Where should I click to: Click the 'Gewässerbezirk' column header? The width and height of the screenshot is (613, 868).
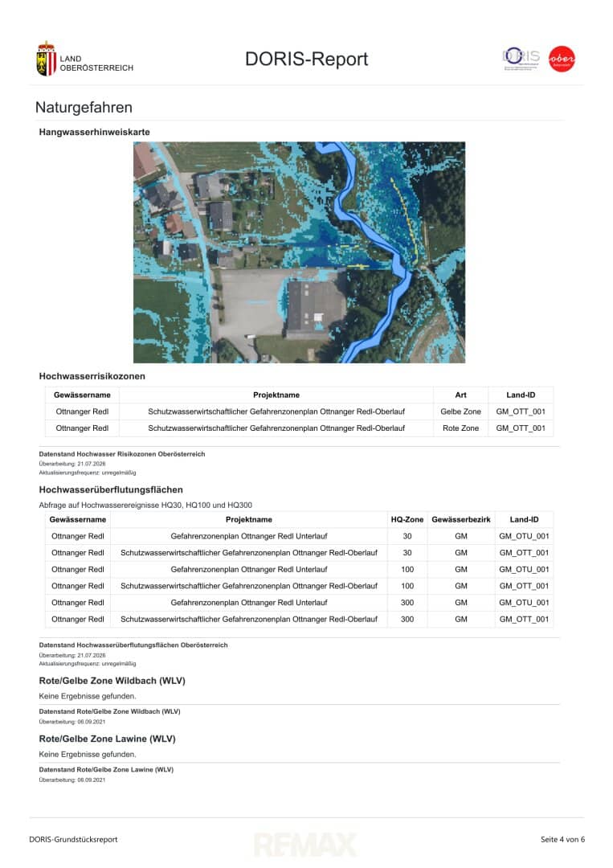point(461,519)
